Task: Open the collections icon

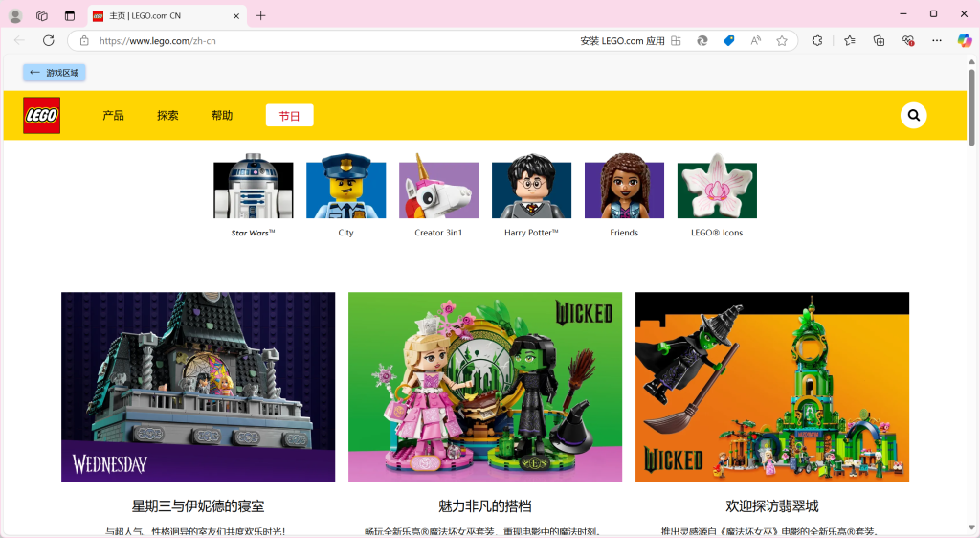Action: 879,40
